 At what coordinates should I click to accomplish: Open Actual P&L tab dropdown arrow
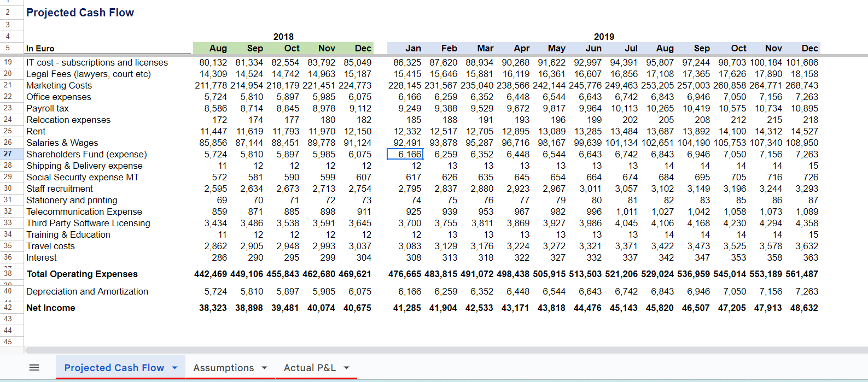tap(346, 368)
